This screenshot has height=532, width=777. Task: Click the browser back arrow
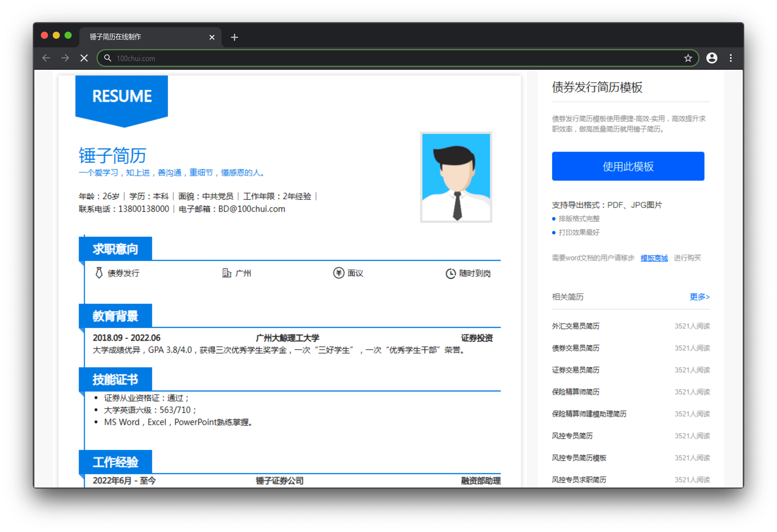coord(46,58)
